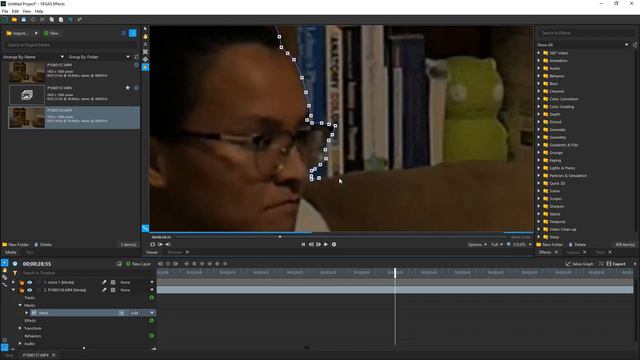Click Delete in Effects panel

[x=577, y=244]
